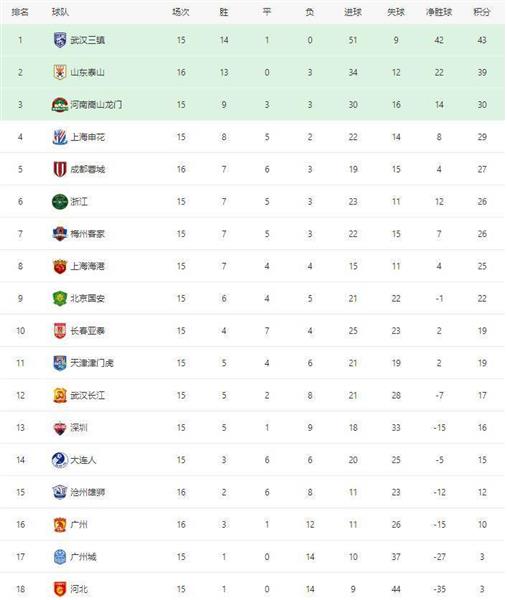Viewport: 507px width, 600px height.
Task: Click the 河北 team logo
Action: click(60, 589)
